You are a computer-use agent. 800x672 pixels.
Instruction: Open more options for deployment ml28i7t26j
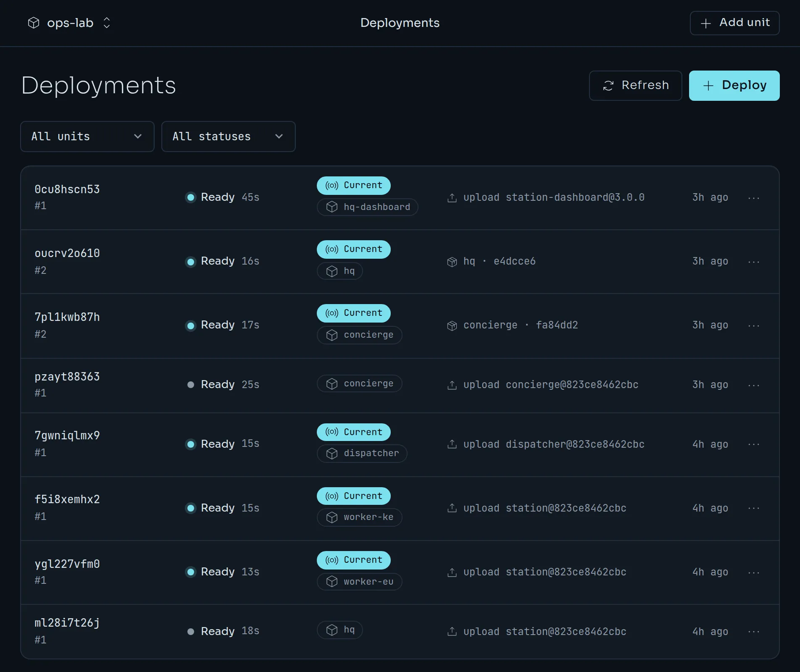754,632
